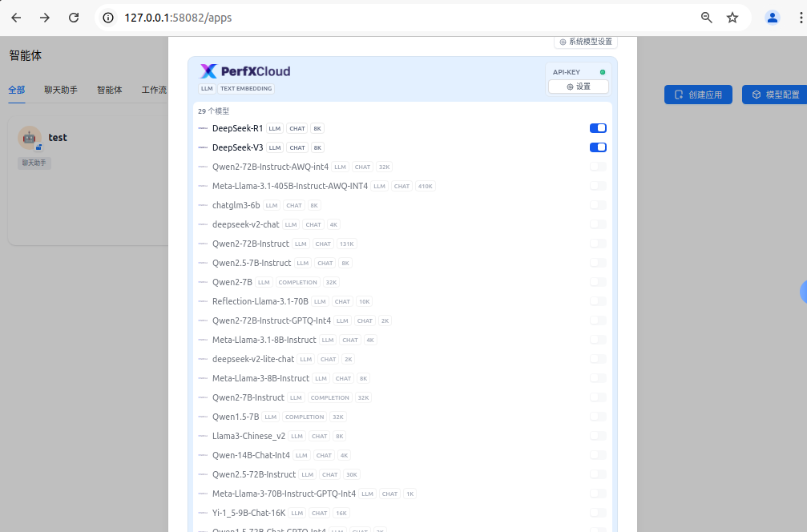The width and height of the screenshot is (807, 532).
Task: Click the 智能体 page heading
Action: [25, 55]
